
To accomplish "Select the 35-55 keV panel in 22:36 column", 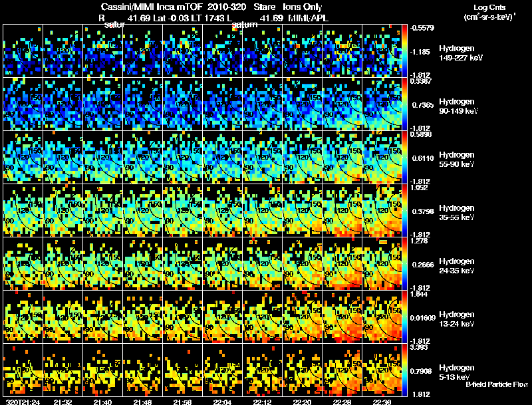I will [x=382, y=211].
